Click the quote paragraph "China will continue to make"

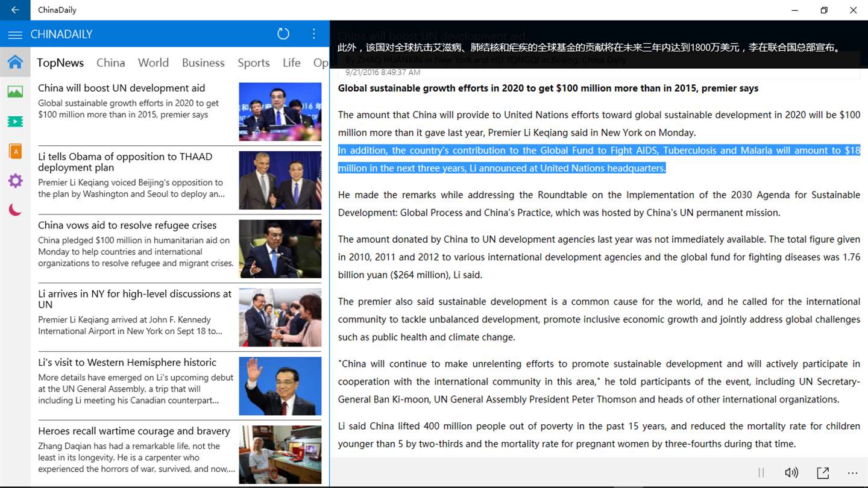pos(599,381)
